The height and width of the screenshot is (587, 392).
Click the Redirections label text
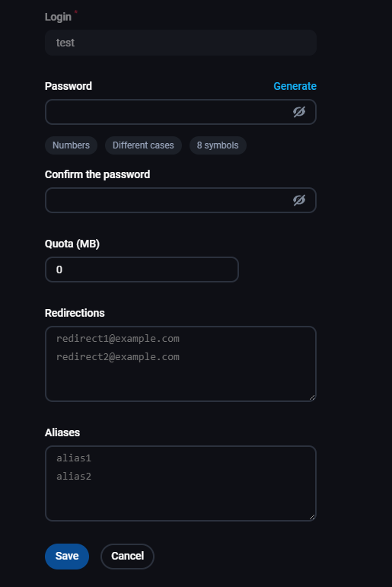[x=75, y=313]
